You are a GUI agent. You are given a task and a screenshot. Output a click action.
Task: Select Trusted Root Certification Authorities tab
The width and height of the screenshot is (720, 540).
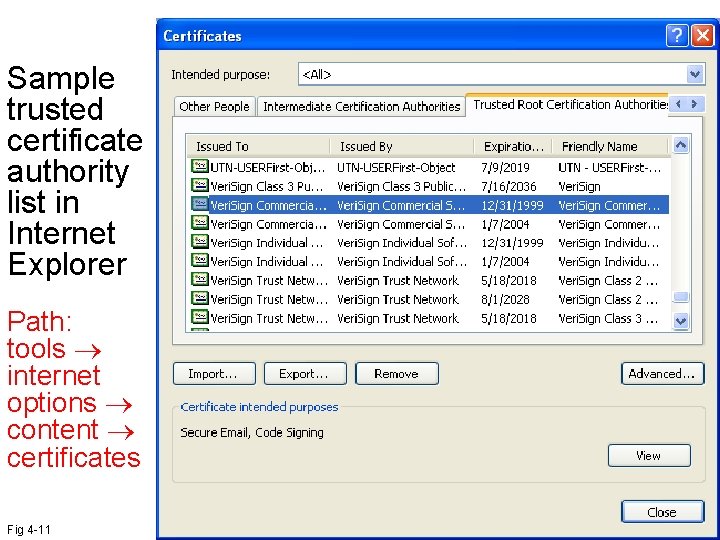tap(568, 105)
